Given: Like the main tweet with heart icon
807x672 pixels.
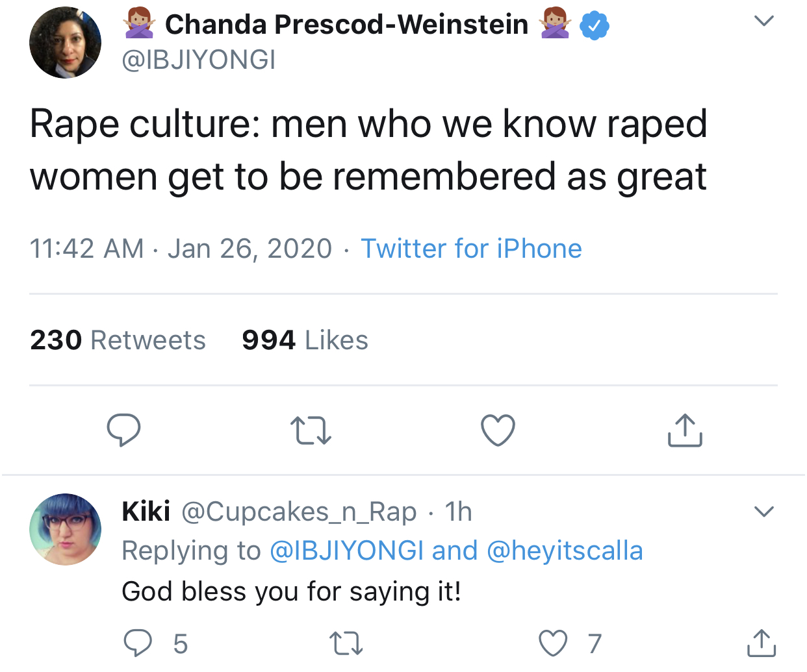Looking at the screenshot, I should (498, 430).
